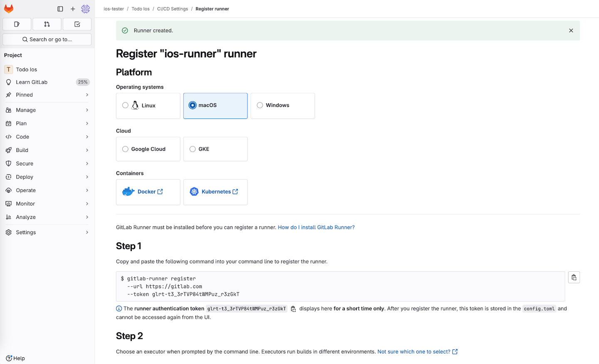Click the inline token glrt-t3 code text
The width and height of the screenshot is (599, 364).
[247, 309]
